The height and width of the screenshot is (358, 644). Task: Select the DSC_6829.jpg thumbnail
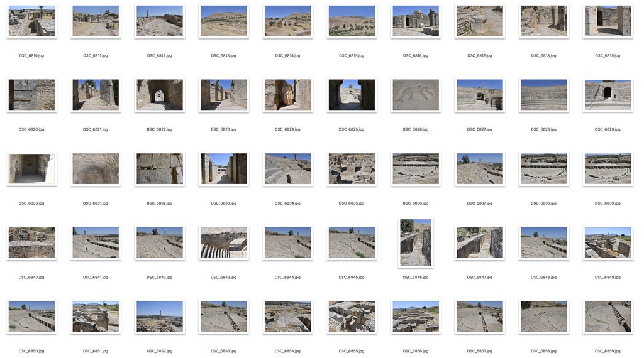(x=608, y=95)
